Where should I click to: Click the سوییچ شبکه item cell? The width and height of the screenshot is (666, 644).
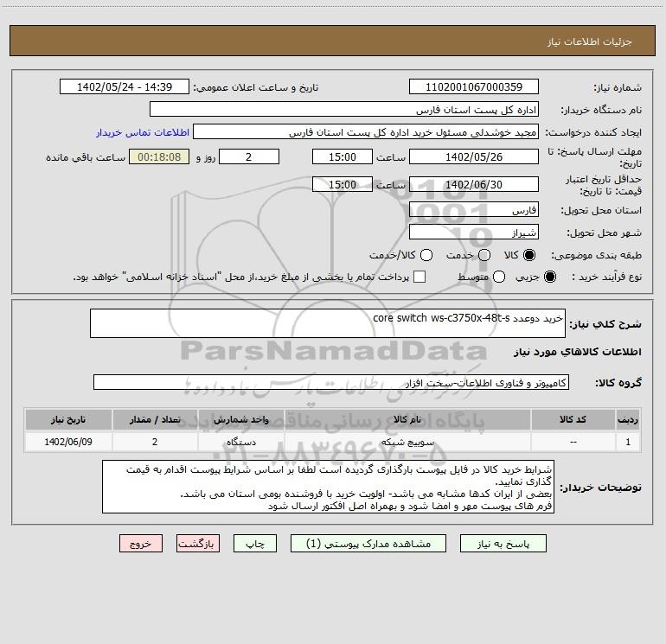(407, 442)
